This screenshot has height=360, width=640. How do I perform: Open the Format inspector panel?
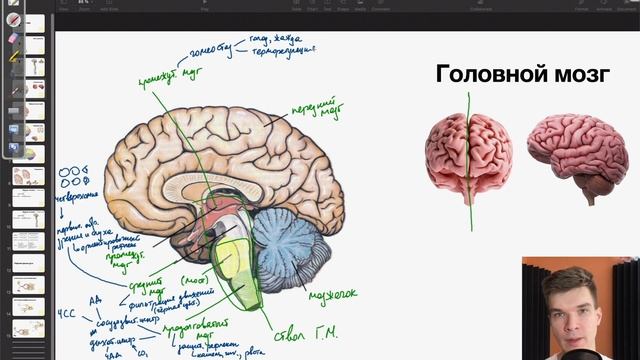point(582,5)
